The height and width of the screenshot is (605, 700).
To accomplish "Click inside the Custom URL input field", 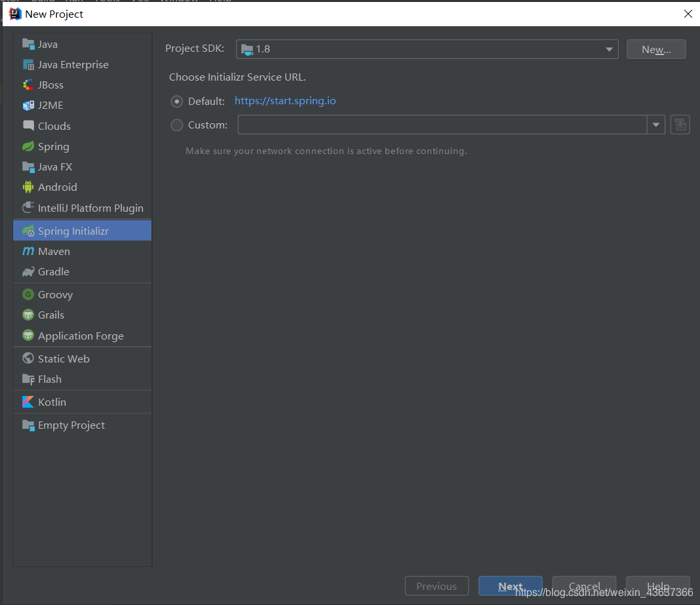I will (442, 125).
